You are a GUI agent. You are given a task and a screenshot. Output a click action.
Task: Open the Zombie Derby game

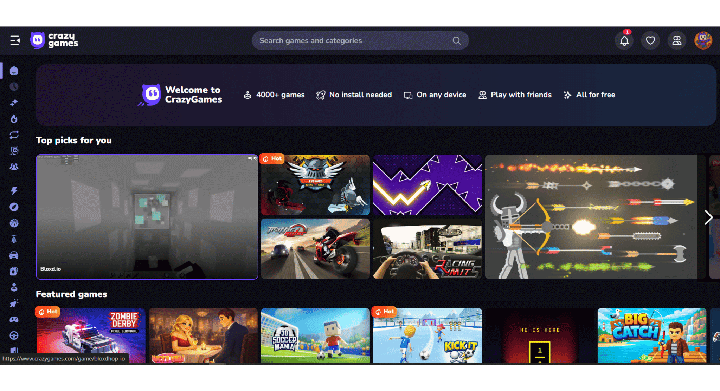pyautogui.click(x=91, y=335)
